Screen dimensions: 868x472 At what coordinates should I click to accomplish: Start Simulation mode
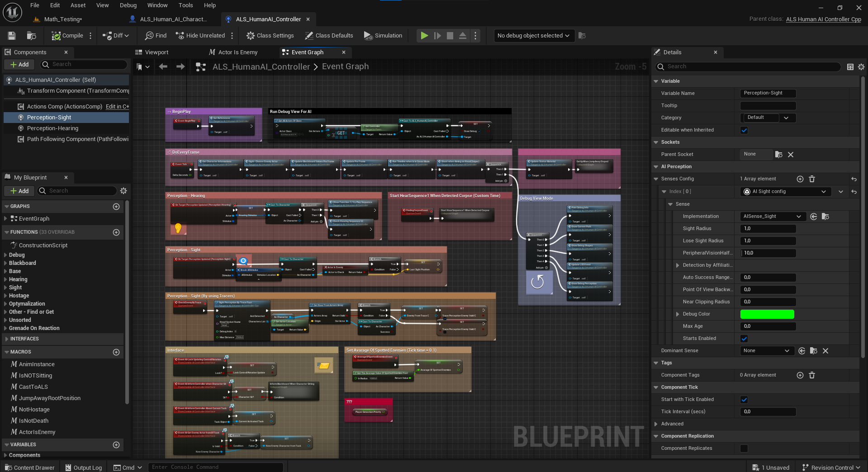click(383, 36)
